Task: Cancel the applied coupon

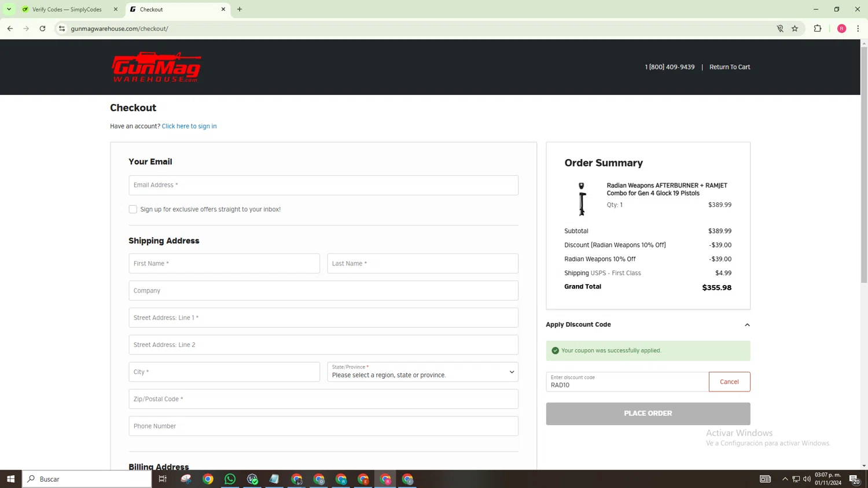Action: pos(729,382)
